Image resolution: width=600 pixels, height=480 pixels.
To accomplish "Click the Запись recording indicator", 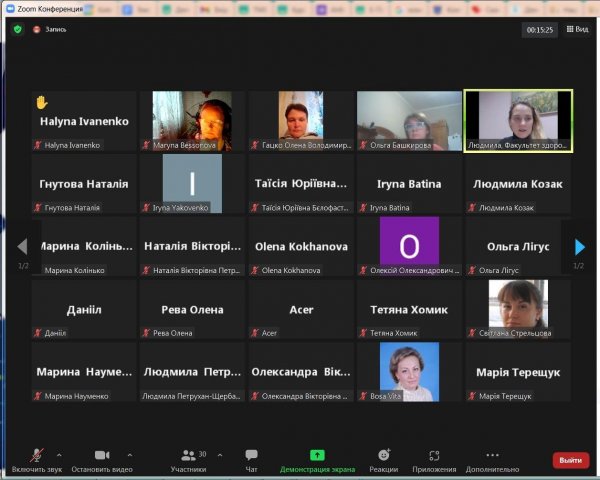I will click(50, 29).
